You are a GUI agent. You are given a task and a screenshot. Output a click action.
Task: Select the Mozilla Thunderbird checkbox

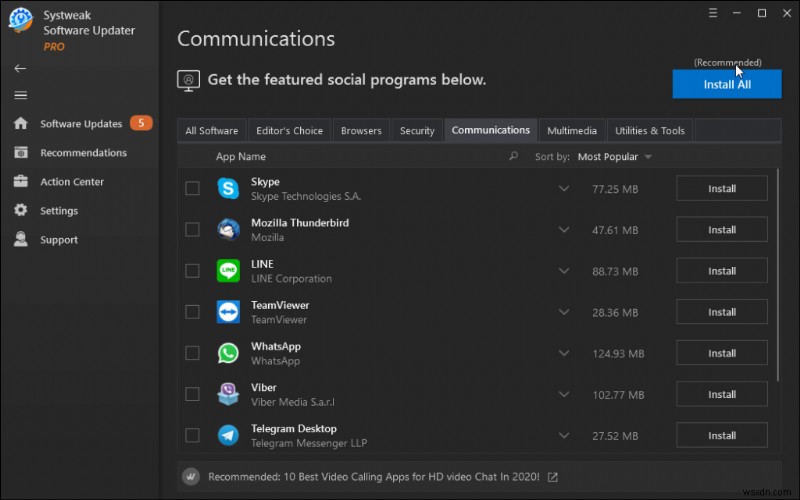point(192,230)
